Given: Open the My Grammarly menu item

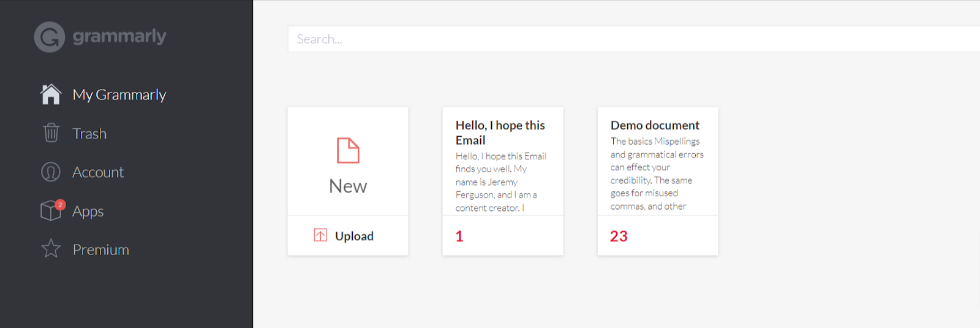Looking at the screenshot, I should tap(119, 95).
